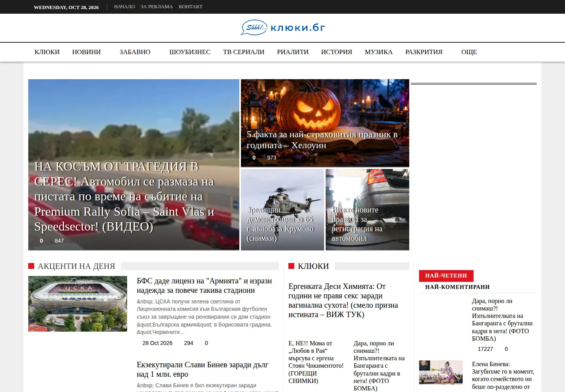Open ТВ СЕРИАЛИ category
565x392 pixels.
pos(244,52)
